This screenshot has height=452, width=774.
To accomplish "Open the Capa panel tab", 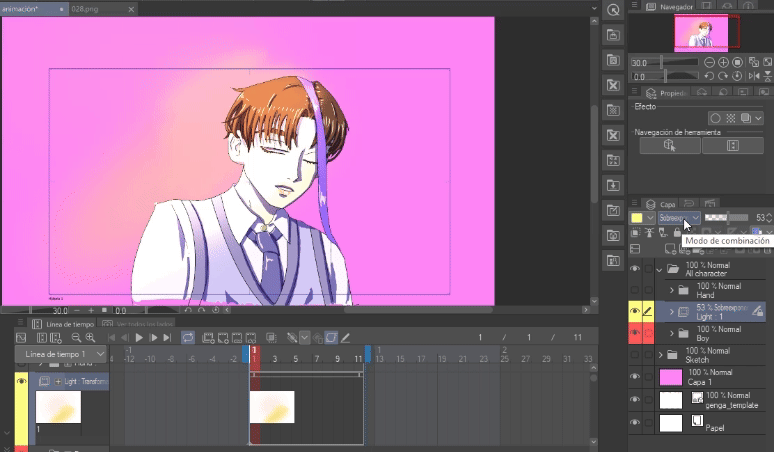I will coord(660,204).
